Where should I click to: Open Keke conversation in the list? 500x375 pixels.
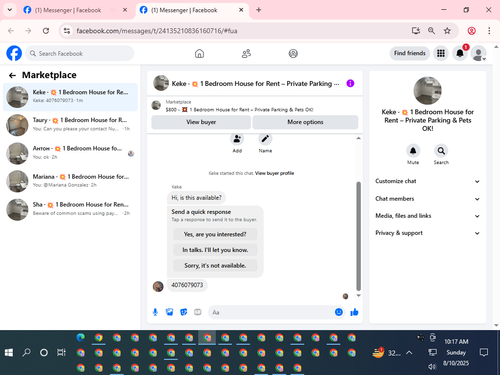click(x=70, y=97)
